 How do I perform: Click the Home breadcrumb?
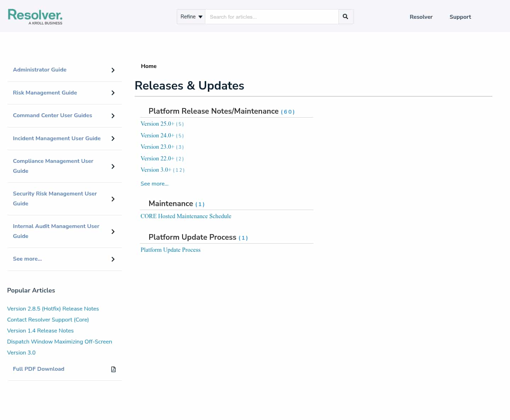(149, 66)
